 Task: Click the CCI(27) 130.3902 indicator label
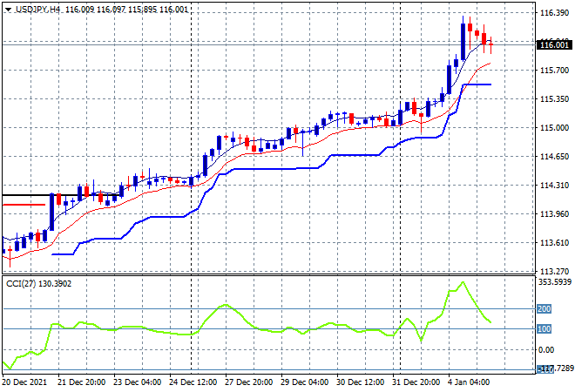[39, 284]
